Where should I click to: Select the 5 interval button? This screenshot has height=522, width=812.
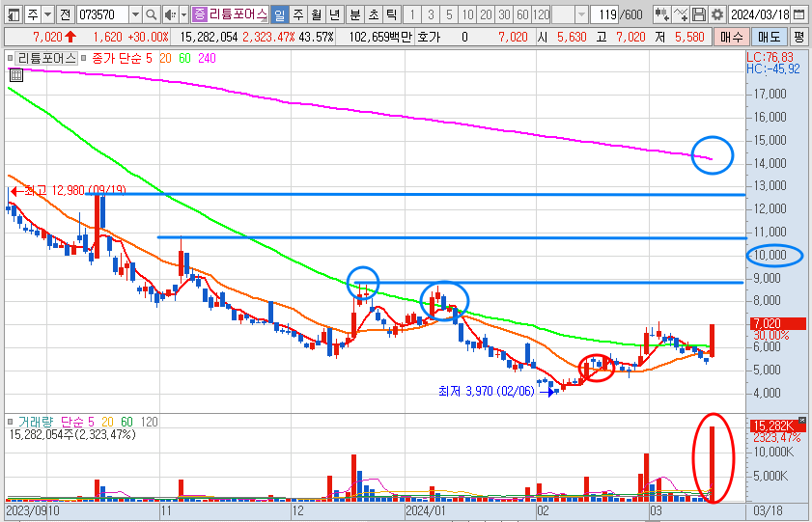[x=449, y=14]
